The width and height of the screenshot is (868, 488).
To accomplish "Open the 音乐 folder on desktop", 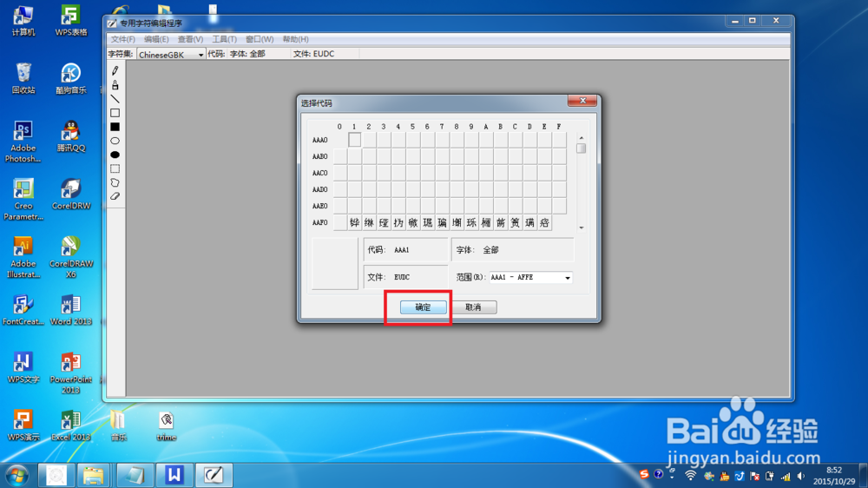I will tap(118, 425).
